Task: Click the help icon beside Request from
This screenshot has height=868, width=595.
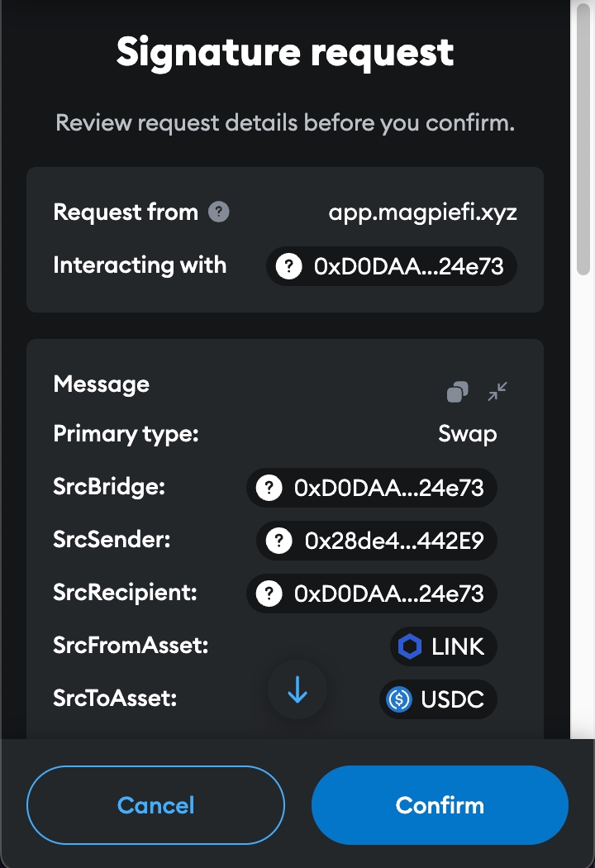Action: 219,212
